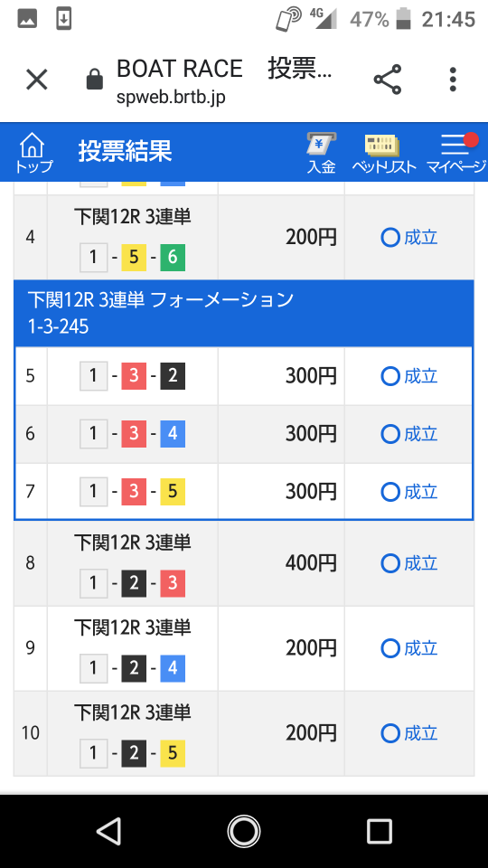Tap the yellow 5 boat number in row 10
The image size is (488, 868).
tap(173, 753)
